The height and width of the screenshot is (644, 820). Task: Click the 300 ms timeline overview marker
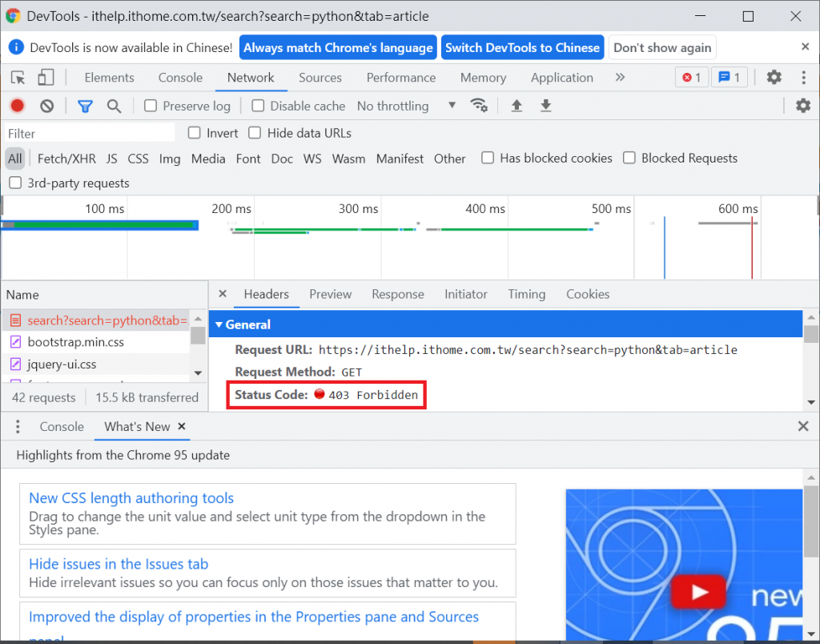pyautogui.click(x=358, y=208)
